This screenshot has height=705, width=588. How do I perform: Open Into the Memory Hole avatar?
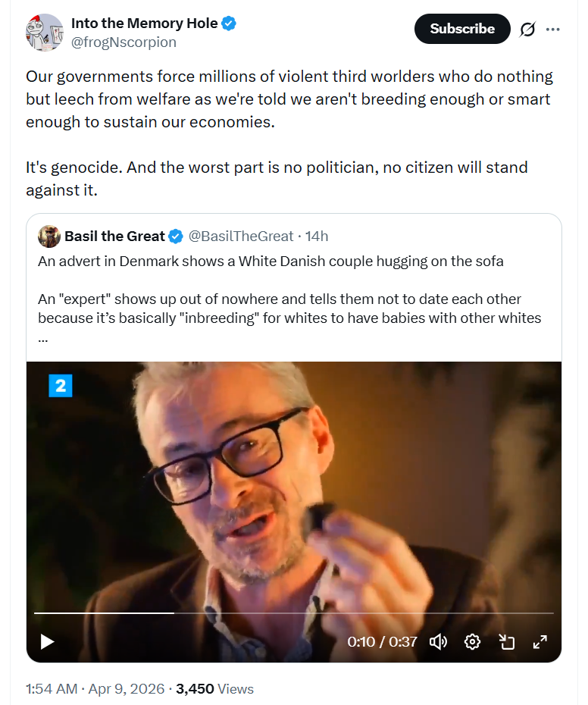click(45, 32)
